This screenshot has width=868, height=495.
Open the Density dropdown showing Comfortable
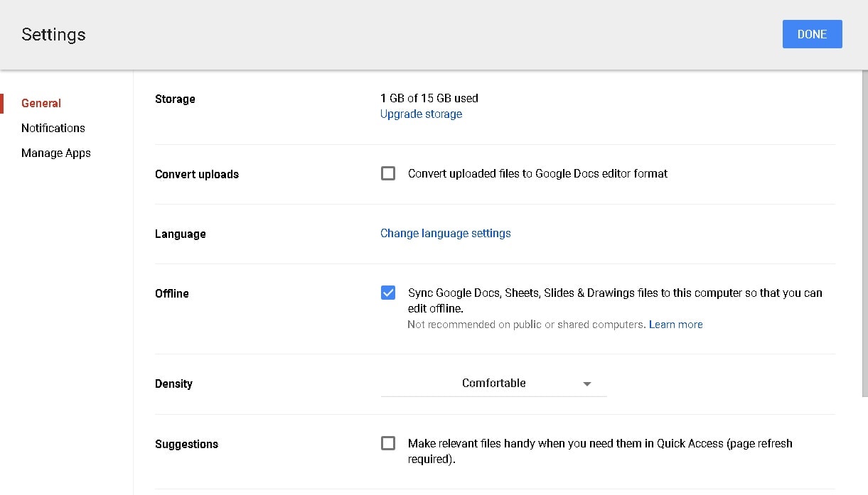tap(493, 384)
